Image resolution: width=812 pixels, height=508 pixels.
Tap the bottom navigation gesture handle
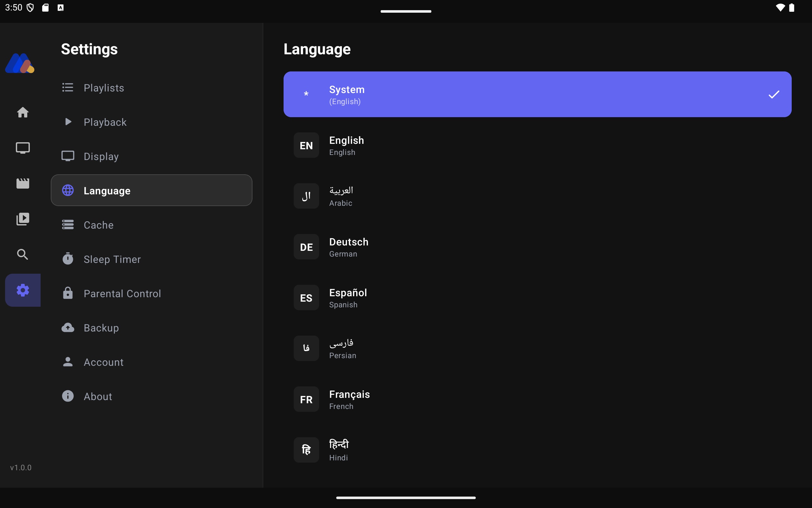click(x=406, y=498)
